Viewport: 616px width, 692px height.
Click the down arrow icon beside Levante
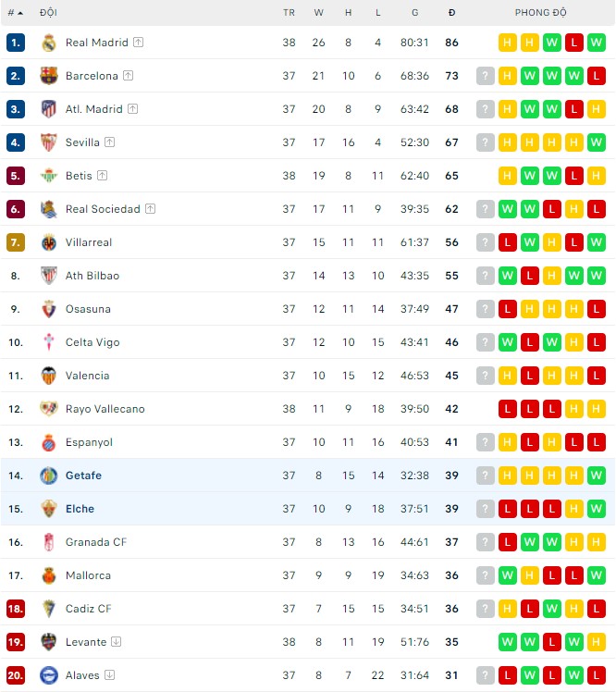point(116,642)
